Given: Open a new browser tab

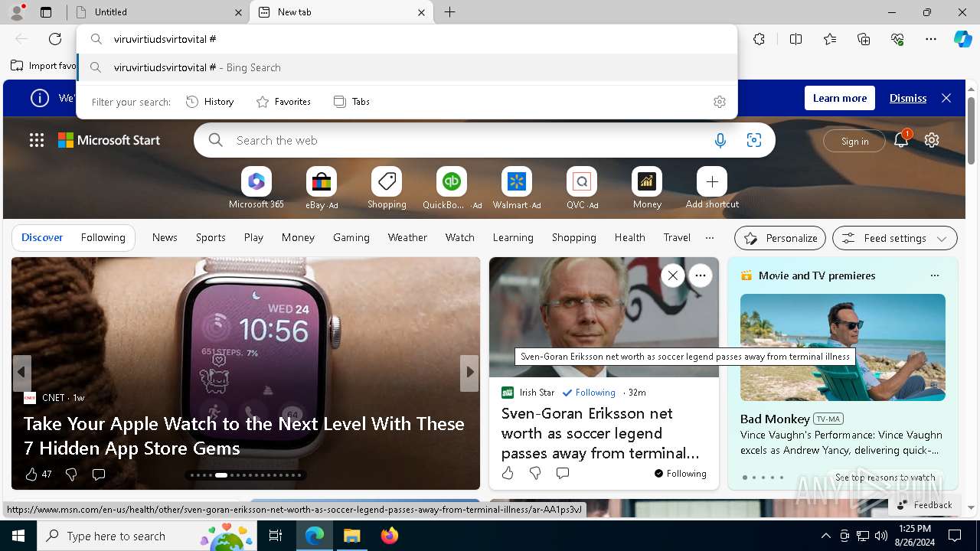Looking at the screenshot, I should click(x=450, y=12).
